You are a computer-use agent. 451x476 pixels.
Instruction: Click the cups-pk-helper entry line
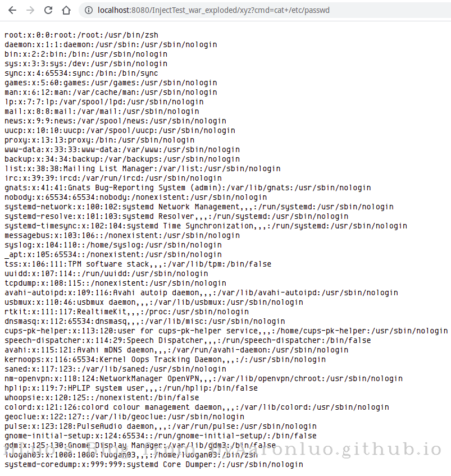226,331
